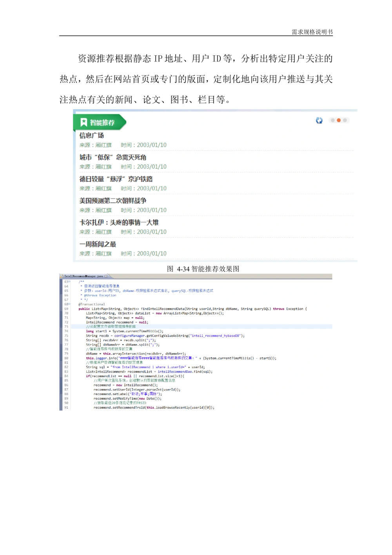Viewport: 392px width, 555px height.
Task: Collapse the method fold marker at line 68
Action: 69,304
